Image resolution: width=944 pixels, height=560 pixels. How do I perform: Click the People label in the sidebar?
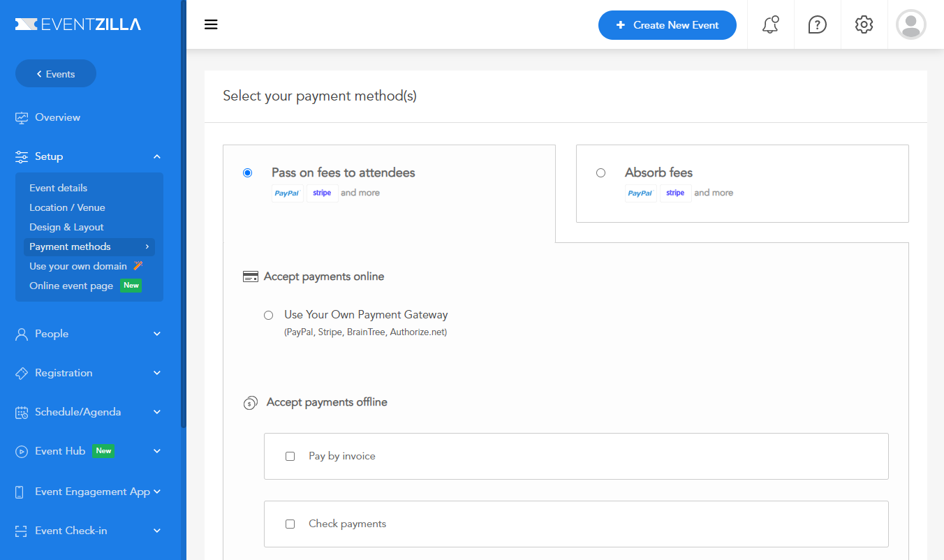tap(52, 334)
